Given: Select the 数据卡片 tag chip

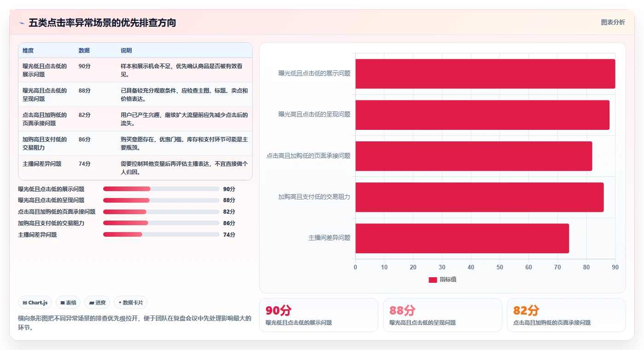Looking at the screenshot, I should coord(131,303).
